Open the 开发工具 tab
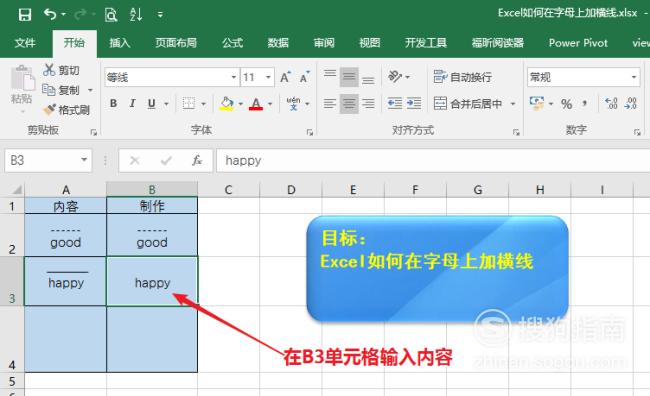 [426, 43]
